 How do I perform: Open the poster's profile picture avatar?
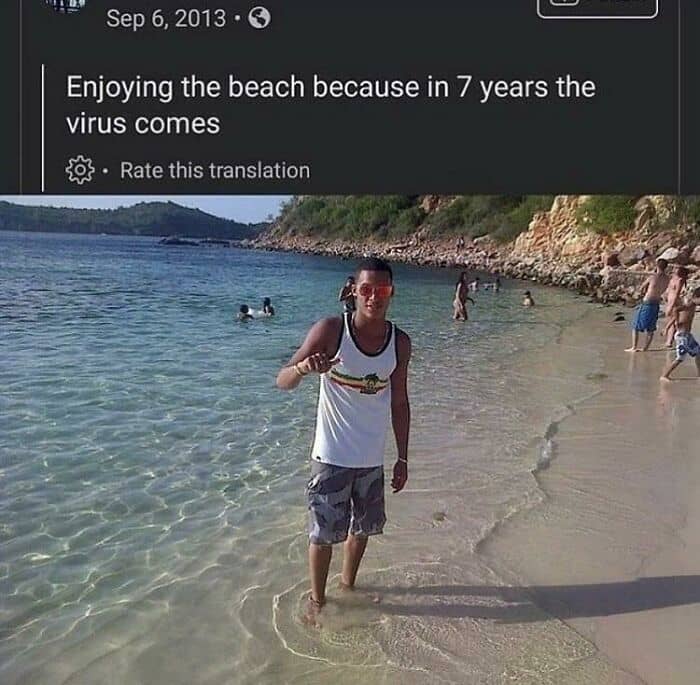point(67,6)
